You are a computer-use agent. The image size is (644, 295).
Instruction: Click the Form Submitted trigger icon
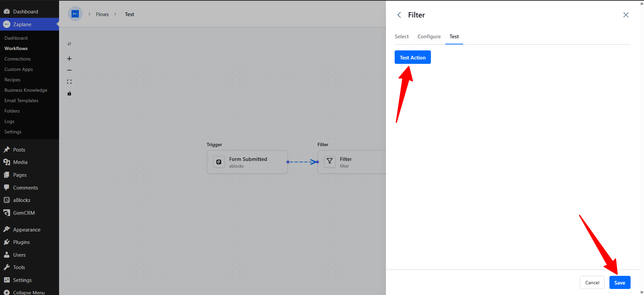pos(219,162)
